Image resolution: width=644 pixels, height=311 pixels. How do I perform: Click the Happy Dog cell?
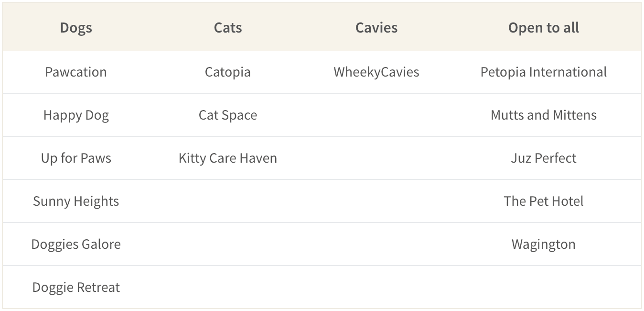point(76,115)
